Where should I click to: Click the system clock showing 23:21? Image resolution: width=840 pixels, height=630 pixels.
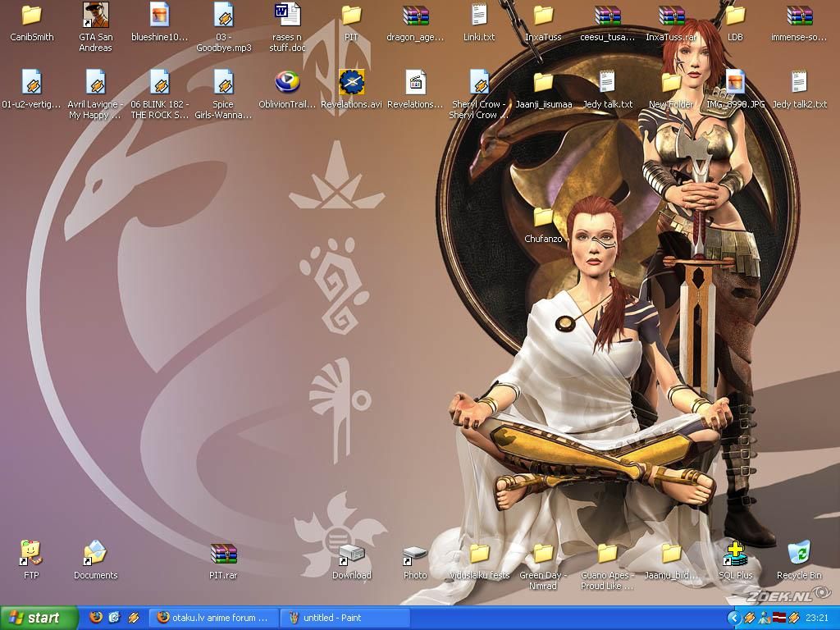tap(816, 618)
